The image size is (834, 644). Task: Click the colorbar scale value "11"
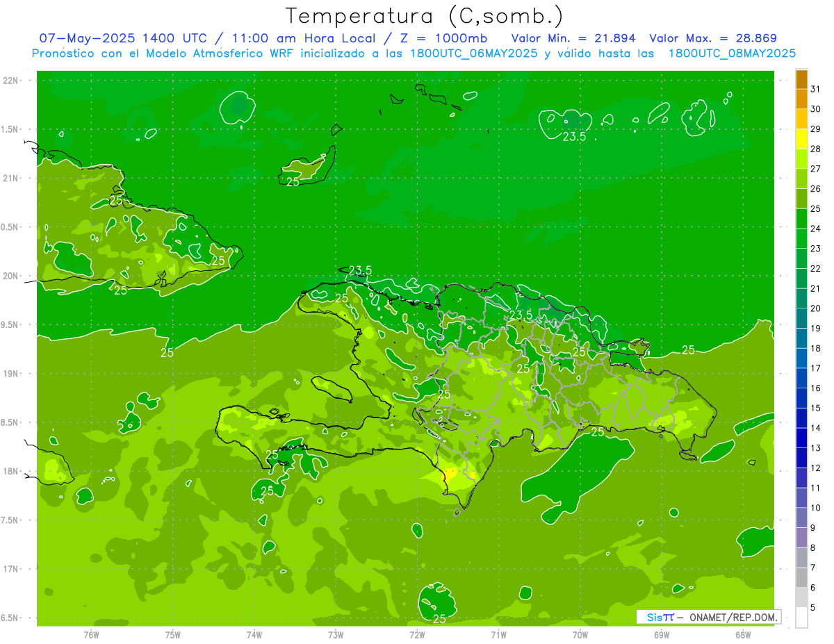tap(816, 488)
